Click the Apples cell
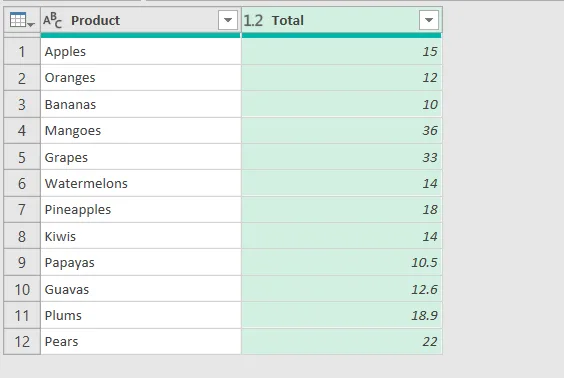This screenshot has width=564, height=378. pos(141,51)
